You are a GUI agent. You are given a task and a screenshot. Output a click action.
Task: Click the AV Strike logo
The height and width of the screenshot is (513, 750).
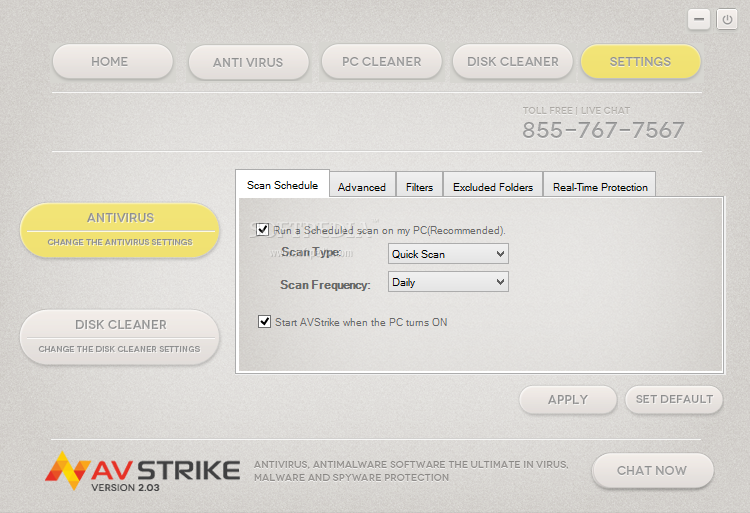143,471
